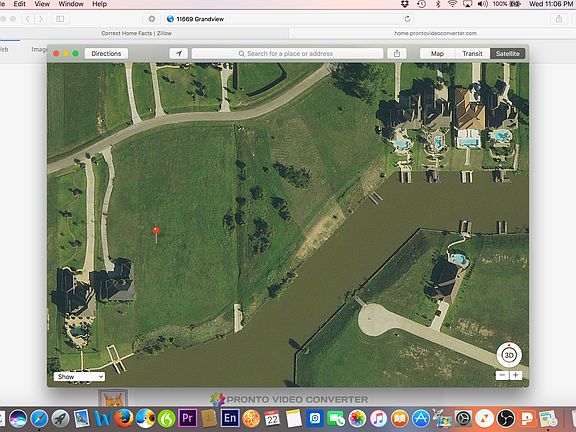Zoom in with the plus button
Viewport: 576px width, 432px height.
(515, 375)
